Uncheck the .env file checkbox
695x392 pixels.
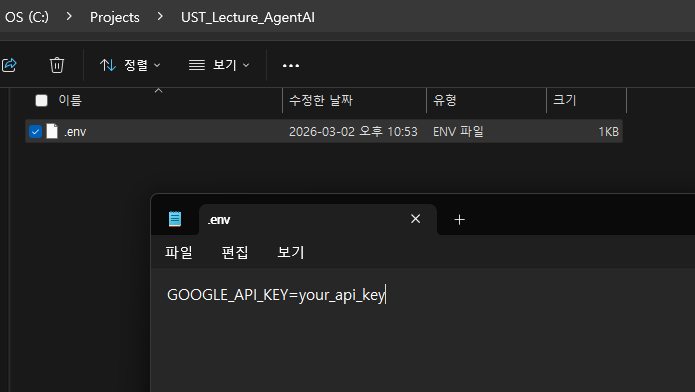35,132
